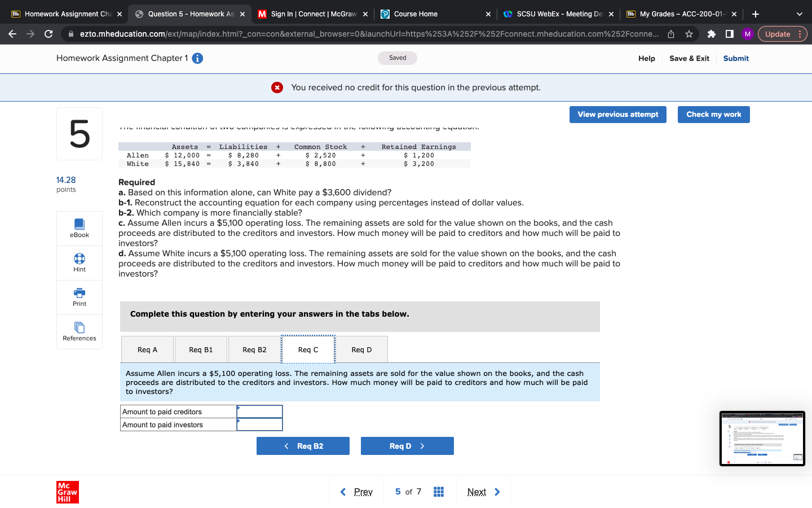
Task: Click the Share page icon in address bar
Action: 671,34
